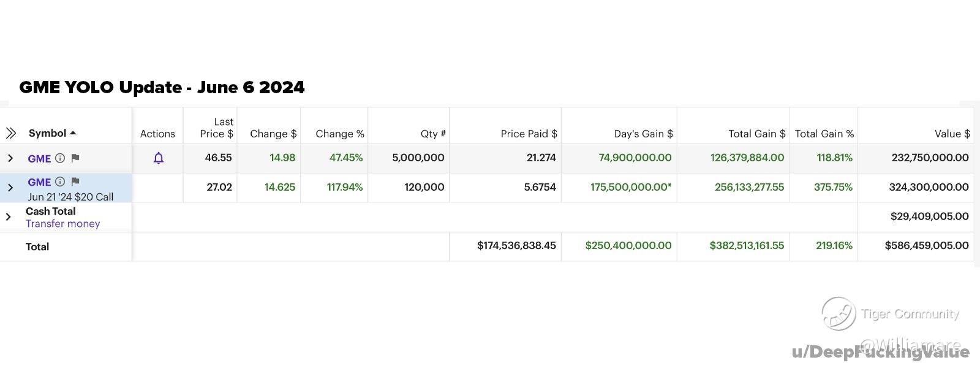This screenshot has height=368, width=980.
Task: Expand the Cash Total row
Action: (x=9, y=217)
